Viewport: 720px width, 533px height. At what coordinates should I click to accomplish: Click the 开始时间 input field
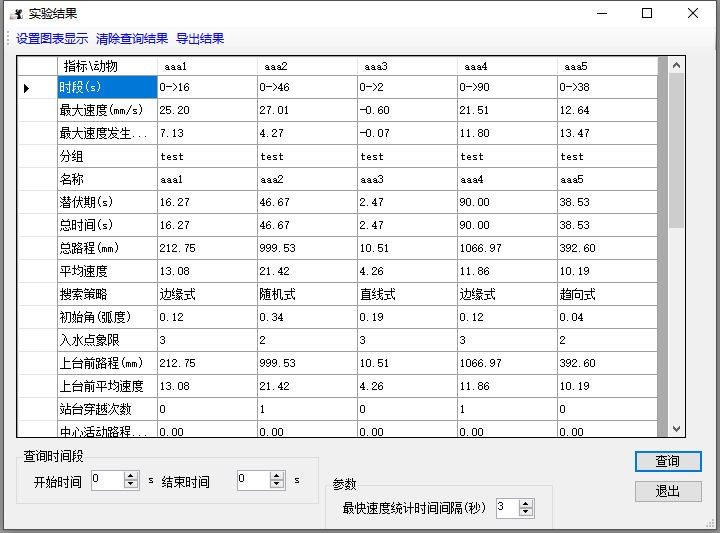(x=108, y=480)
